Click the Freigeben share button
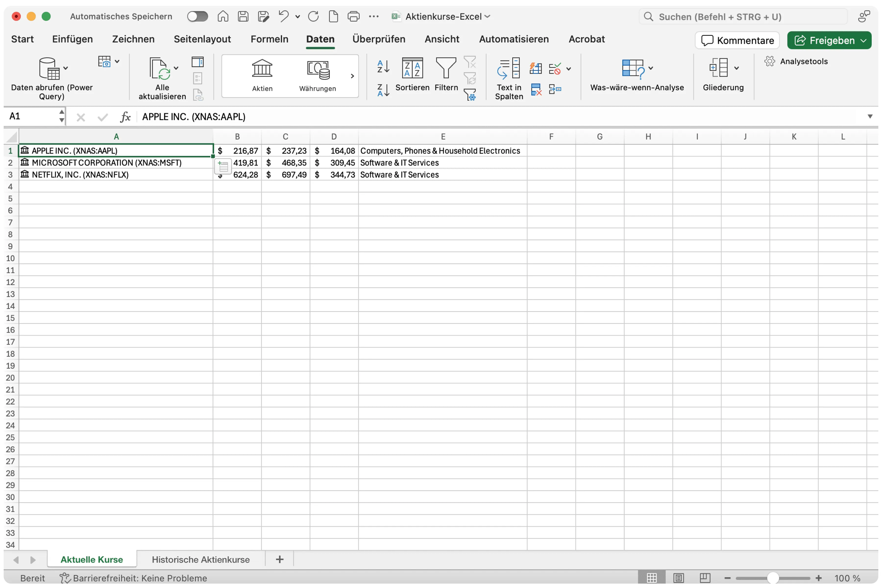 (x=825, y=40)
